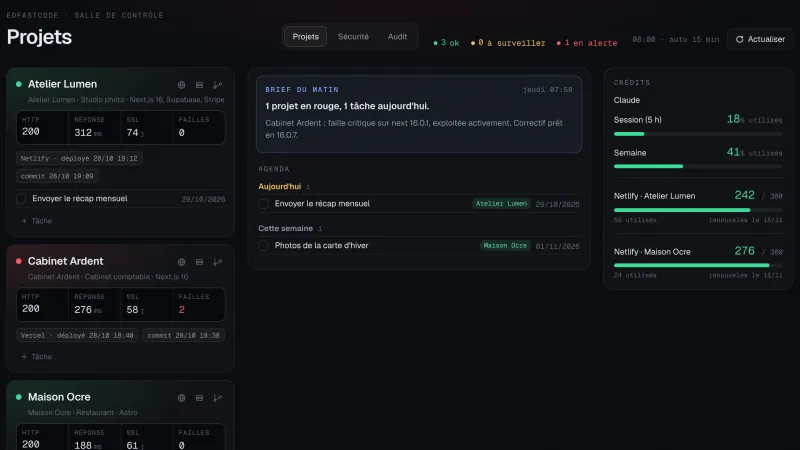This screenshot has height=450, width=800.
Task: Open the Cabinet Ardent git branch icon
Action: (217, 262)
